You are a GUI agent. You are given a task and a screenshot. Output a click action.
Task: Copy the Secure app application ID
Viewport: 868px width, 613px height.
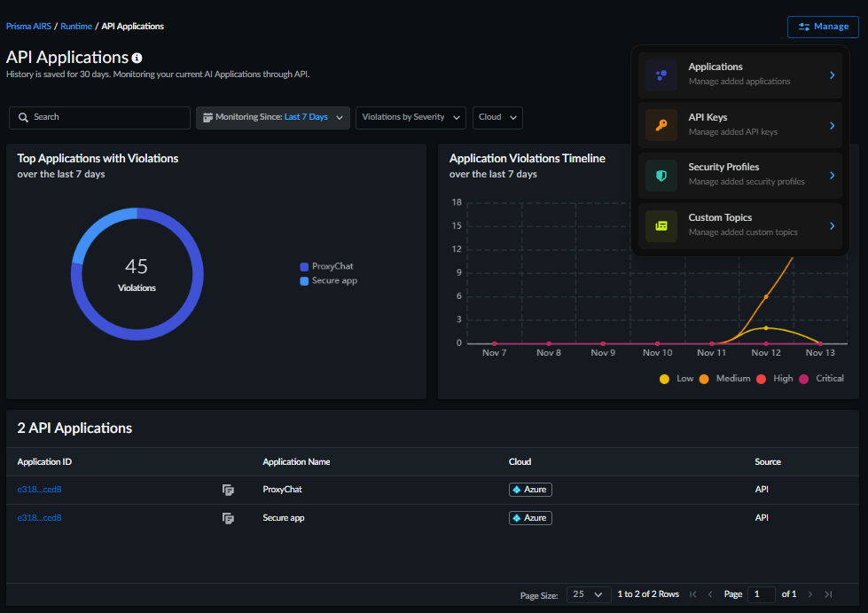[x=228, y=518]
